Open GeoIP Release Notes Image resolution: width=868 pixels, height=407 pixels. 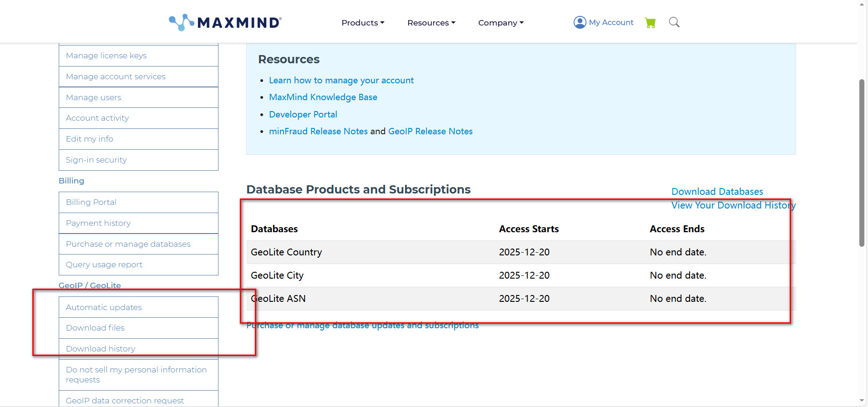point(430,131)
